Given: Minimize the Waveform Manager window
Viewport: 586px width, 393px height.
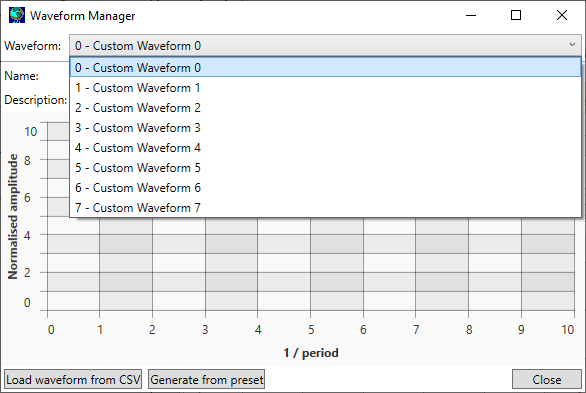Looking at the screenshot, I should [471, 15].
